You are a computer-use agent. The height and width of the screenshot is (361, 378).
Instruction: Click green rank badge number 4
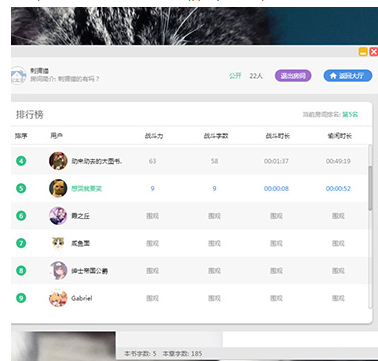21,161
